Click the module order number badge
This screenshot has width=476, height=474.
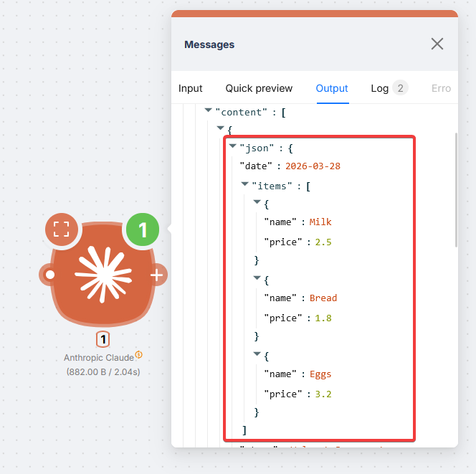point(103,340)
